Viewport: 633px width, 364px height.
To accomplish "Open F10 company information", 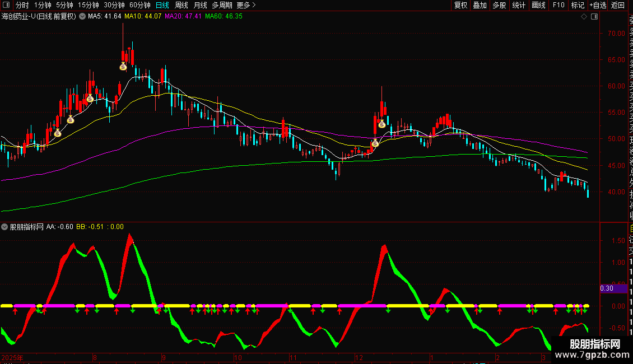I will pos(558,6).
